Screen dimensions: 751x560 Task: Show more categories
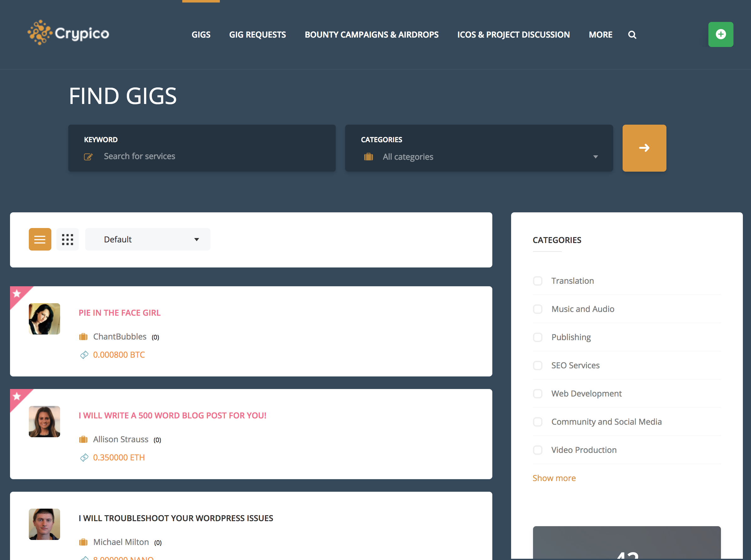point(554,478)
